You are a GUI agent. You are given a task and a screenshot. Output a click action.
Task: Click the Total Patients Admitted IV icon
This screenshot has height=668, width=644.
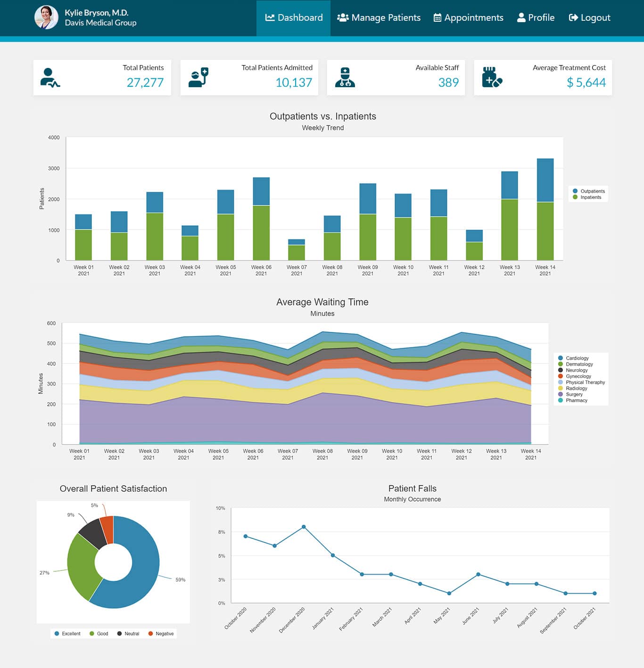pyautogui.click(x=198, y=77)
